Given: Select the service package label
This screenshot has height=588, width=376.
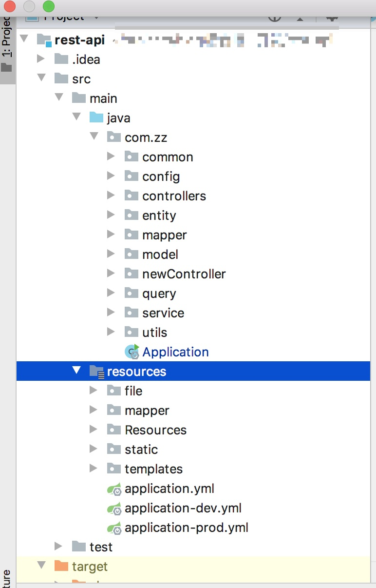Looking at the screenshot, I should point(163,313).
